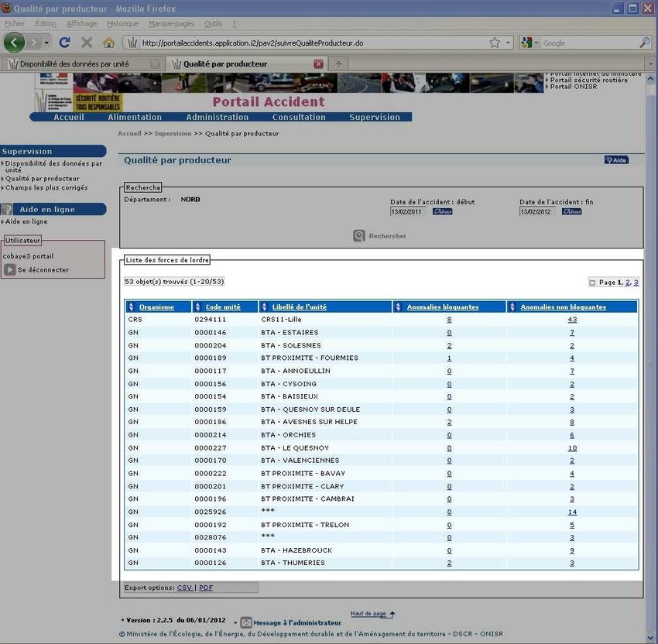658x644 pixels.
Task: Open the back/forward history dropdown arrow
Action: point(46,43)
